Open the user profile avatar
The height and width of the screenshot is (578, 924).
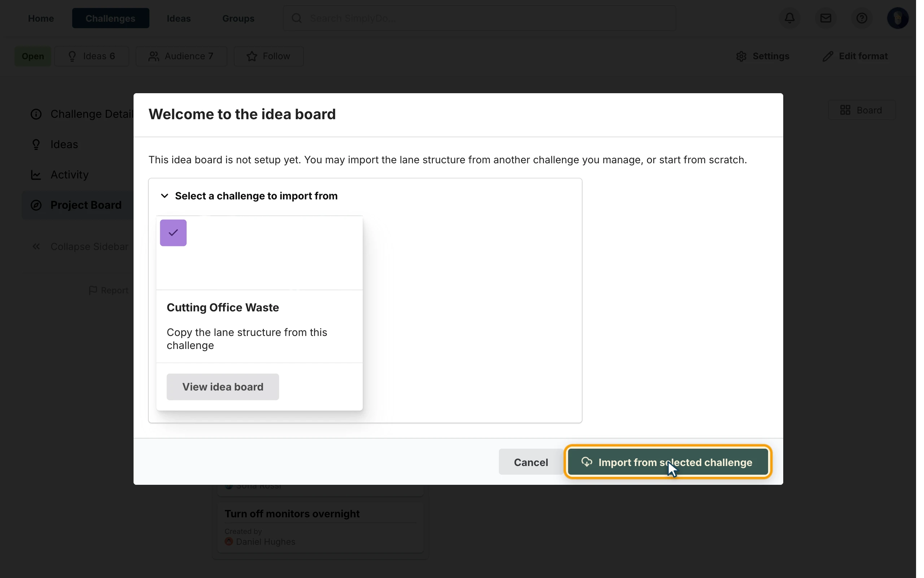point(897,18)
